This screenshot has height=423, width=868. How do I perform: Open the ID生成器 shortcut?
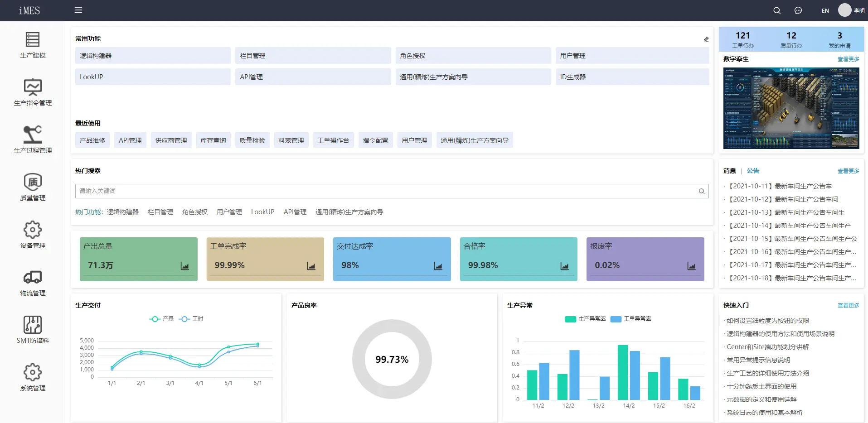click(632, 77)
